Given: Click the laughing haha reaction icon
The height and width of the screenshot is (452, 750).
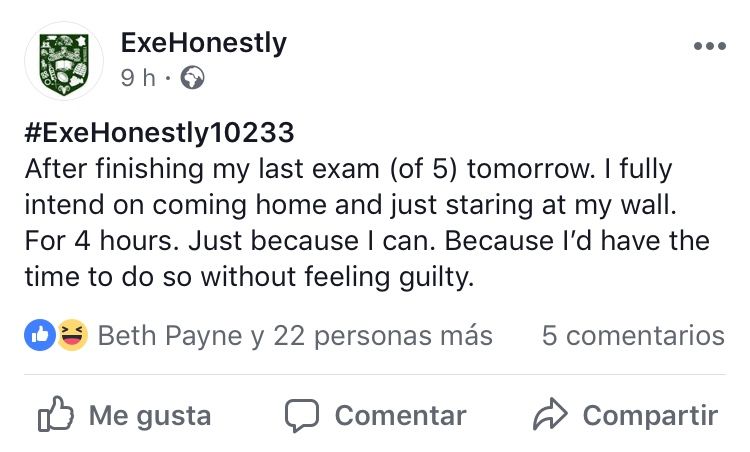Looking at the screenshot, I should [x=73, y=335].
